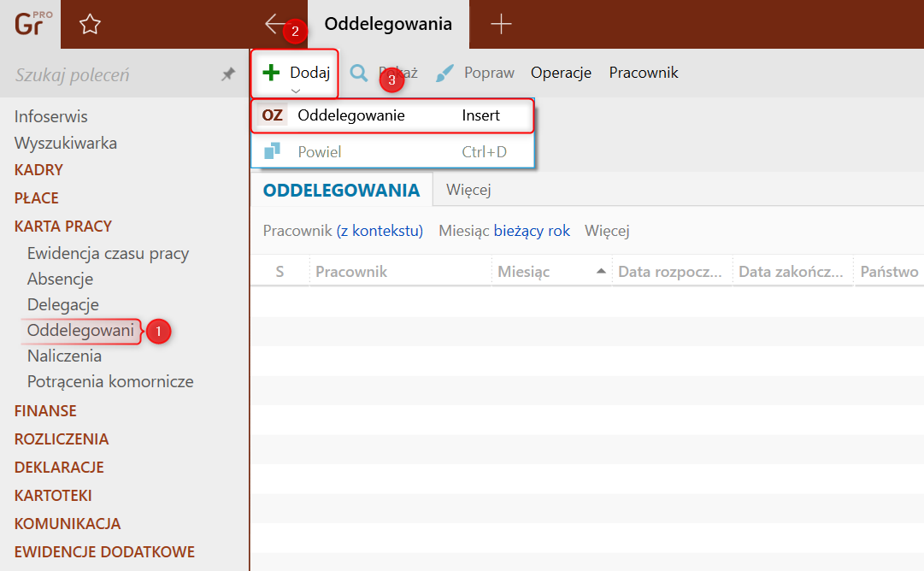The height and width of the screenshot is (571, 924).
Task: Expand the FINANSE section
Action: (45, 410)
